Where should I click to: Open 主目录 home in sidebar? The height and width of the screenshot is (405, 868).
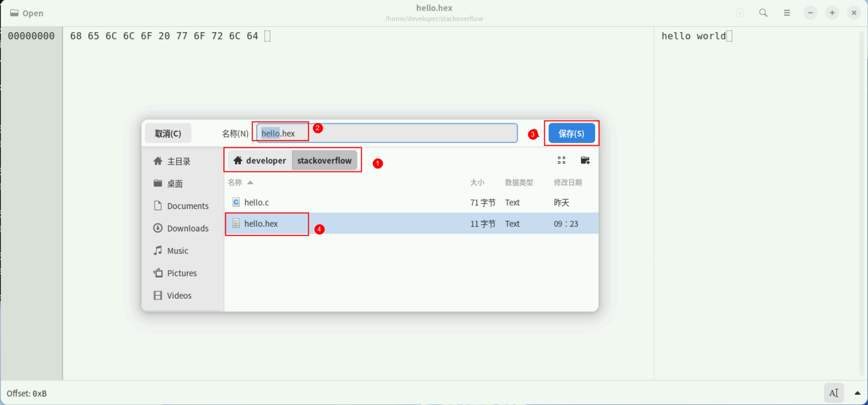182,161
